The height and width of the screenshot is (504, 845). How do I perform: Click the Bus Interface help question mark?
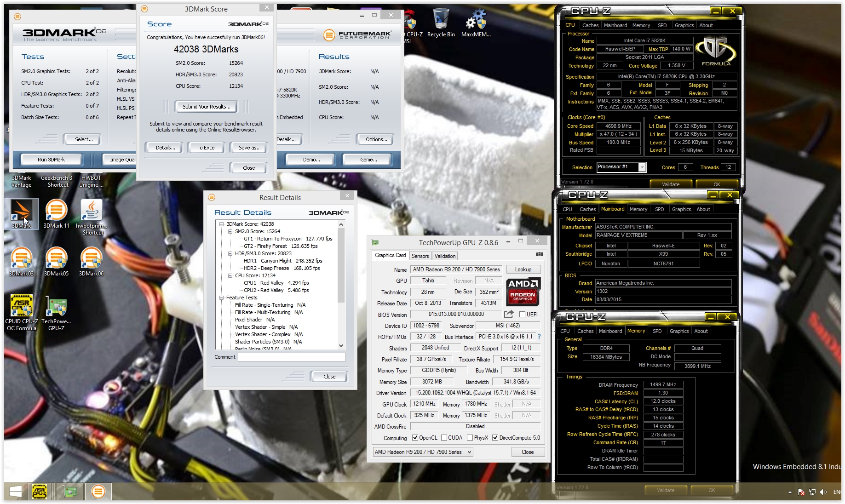[539, 337]
